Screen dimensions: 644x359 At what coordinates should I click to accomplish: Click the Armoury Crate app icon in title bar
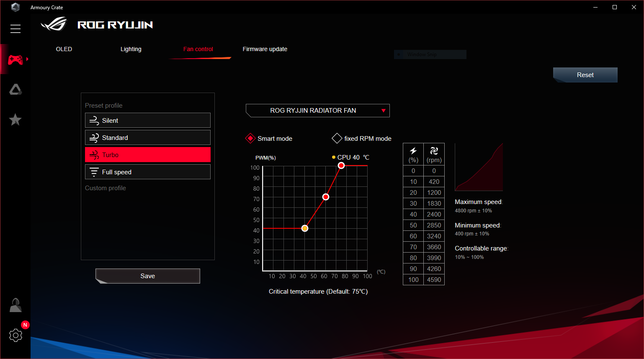tap(15, 7)
